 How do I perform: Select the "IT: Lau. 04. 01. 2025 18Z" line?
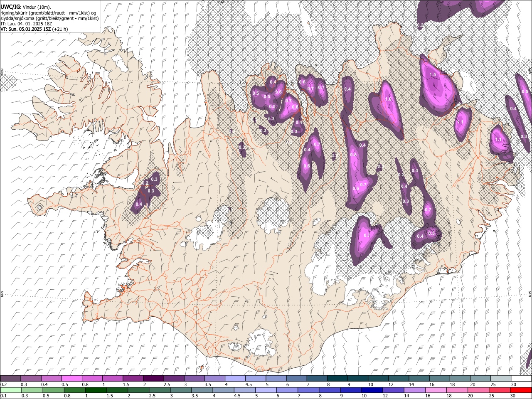[26, 24]
